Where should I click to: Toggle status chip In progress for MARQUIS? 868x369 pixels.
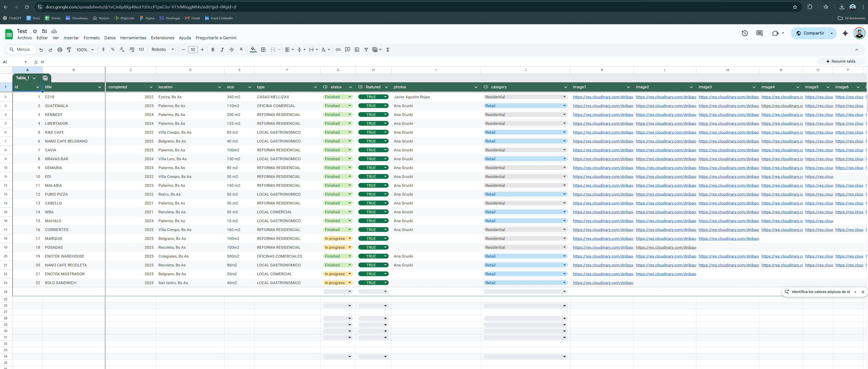pyautogui.click(x=338, y=239)
